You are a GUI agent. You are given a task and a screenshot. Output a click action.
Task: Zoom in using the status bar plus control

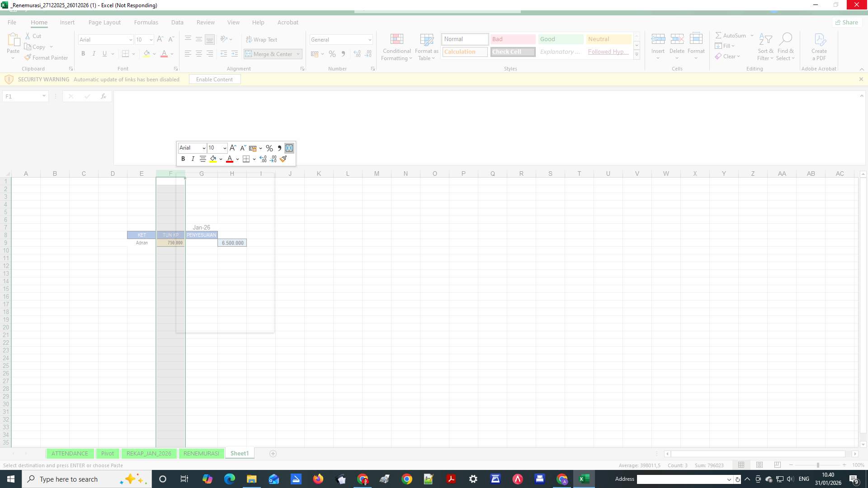point(844,465)
